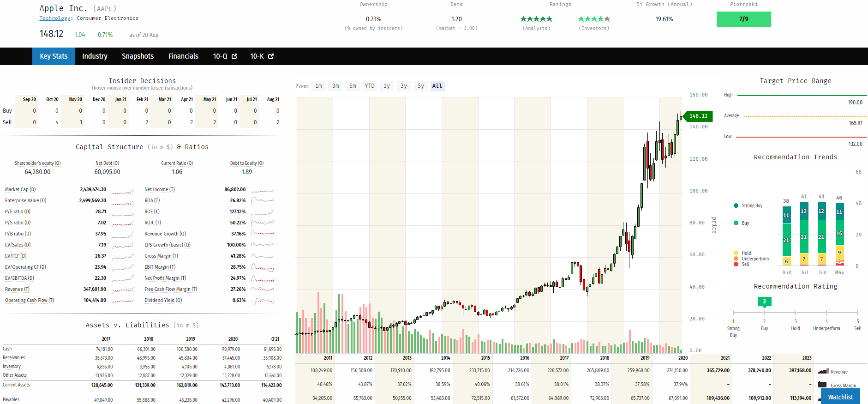The width and height of the screenshot is (868, 404).
Task: Click the 5Y Growth value 19.61%
Action: pyautogui.click(x=664, y=19)
